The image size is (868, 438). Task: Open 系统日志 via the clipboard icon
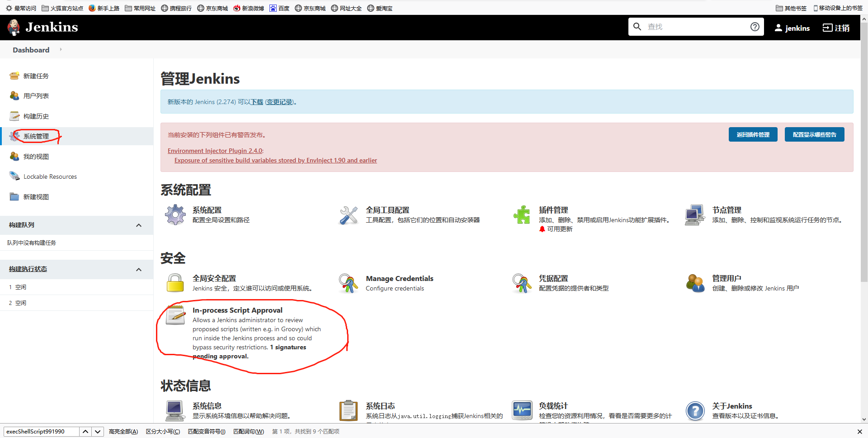(x=348, y=410)
